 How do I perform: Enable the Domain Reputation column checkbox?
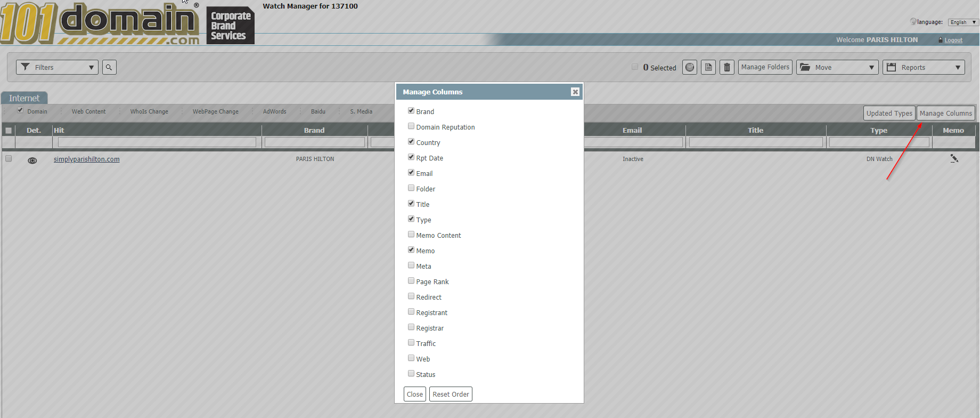tap(411, 126)
